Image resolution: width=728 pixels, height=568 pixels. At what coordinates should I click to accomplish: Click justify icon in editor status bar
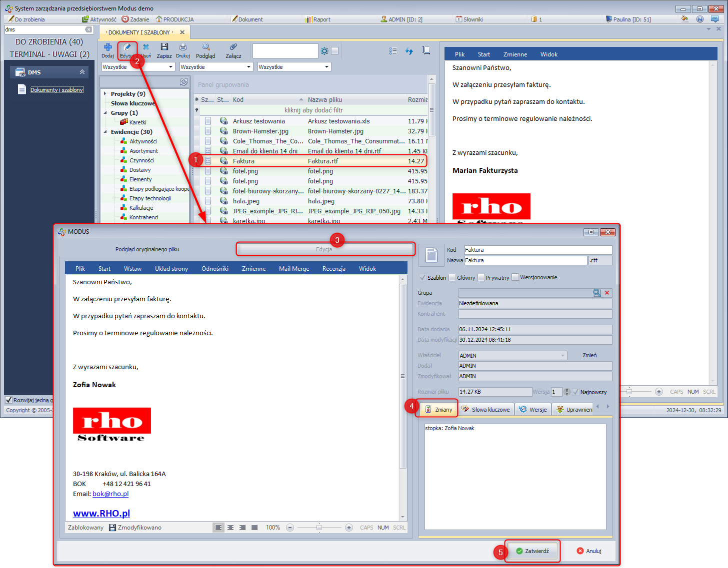coord(254,528)
